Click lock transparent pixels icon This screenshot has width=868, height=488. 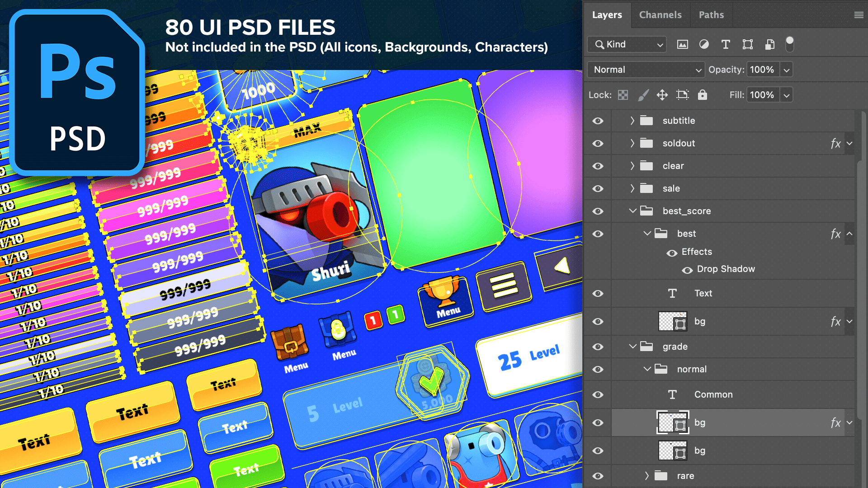[x=623, y=95]
